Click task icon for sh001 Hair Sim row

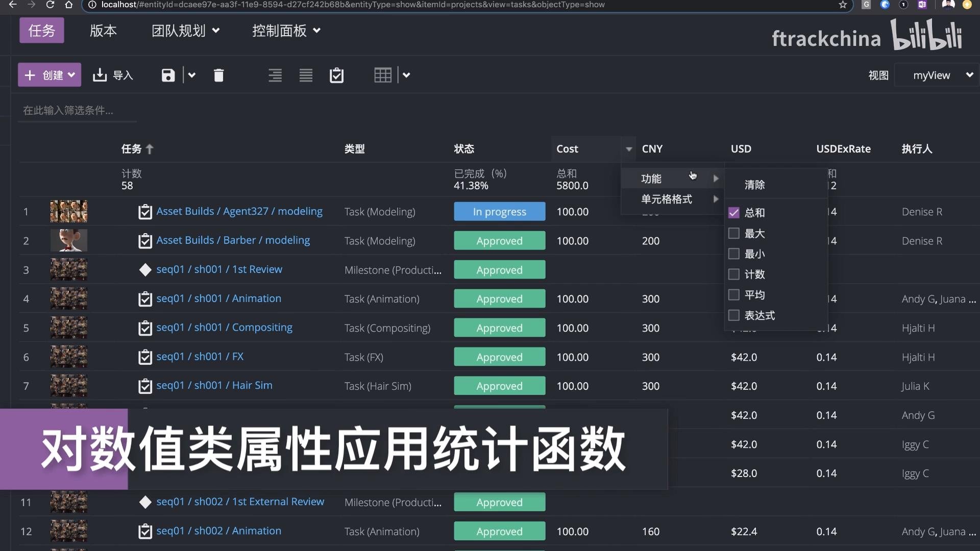click(x=145, y=386)
